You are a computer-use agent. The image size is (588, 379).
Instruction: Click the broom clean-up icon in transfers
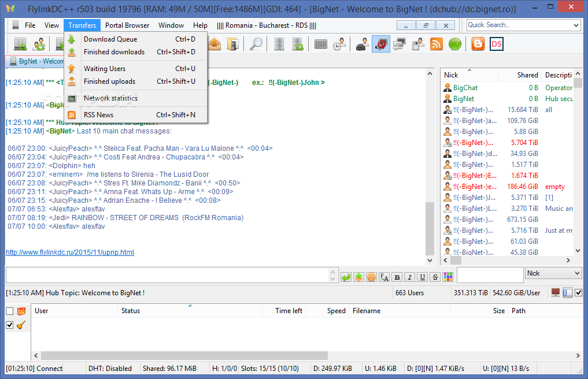[21, 325]
